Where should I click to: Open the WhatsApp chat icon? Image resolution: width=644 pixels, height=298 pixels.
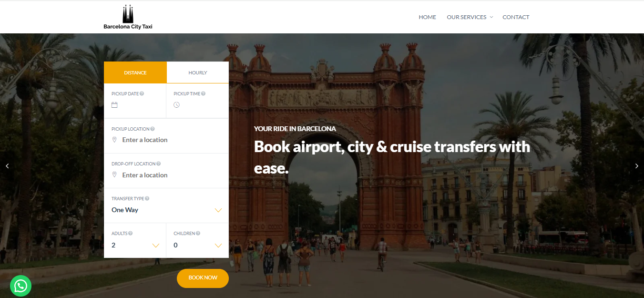(x=20, y=286)
